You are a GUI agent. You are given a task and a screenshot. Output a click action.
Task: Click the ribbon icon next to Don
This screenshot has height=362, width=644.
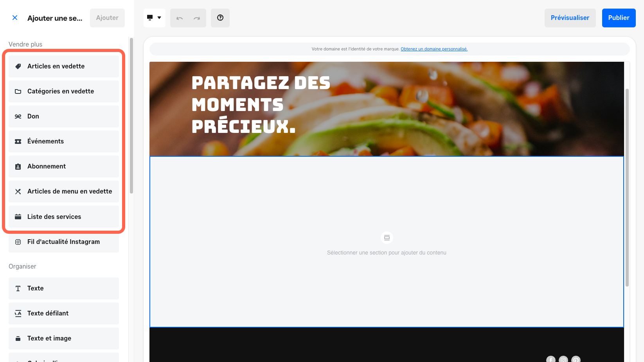(18, 116)
